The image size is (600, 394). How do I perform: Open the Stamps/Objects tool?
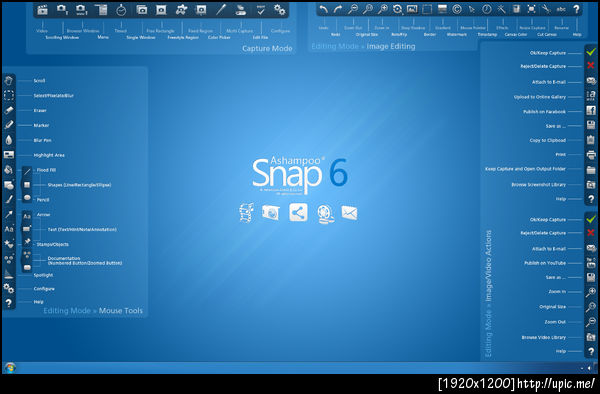[9, 244]
